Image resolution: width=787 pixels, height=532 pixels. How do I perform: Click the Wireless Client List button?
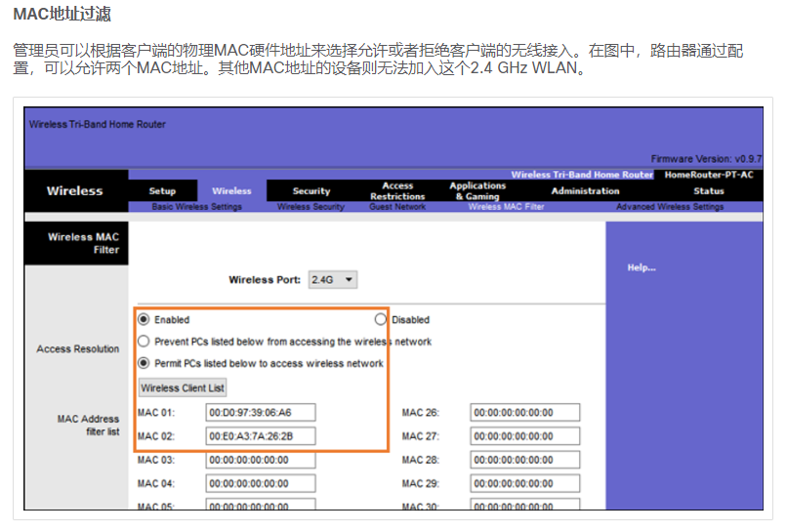[x=183, y=388]
